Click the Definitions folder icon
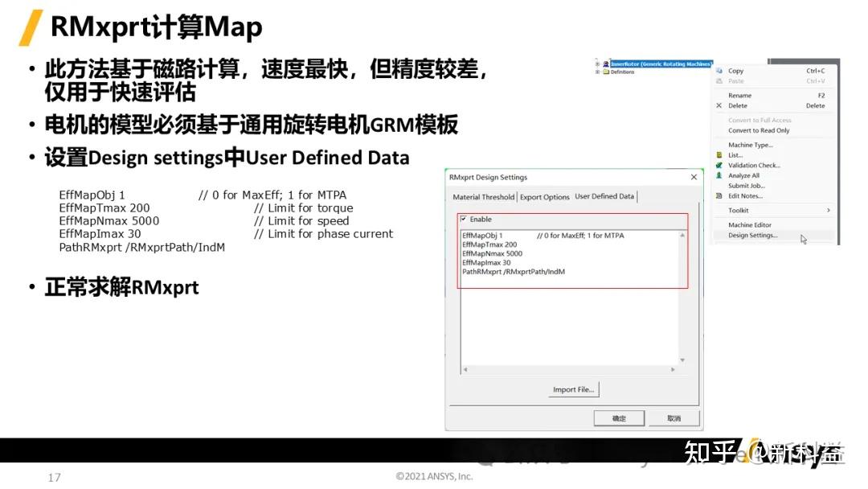 click(x=606, y=72)
